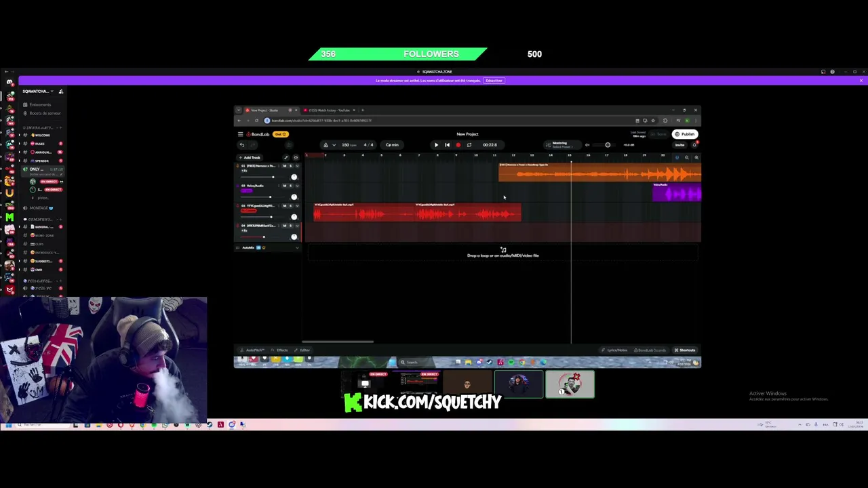Click the yellow Get membership badge

click(x=281, y=134)
